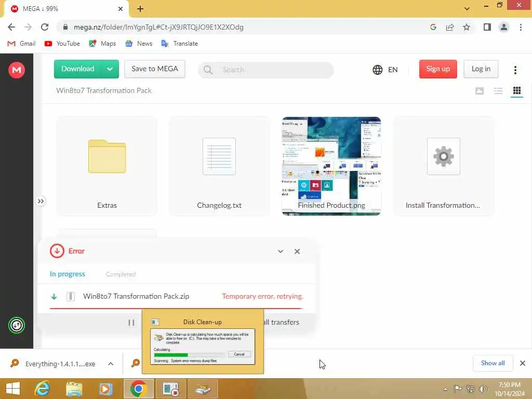Close the Chrome downloads bar

point(523,363)
